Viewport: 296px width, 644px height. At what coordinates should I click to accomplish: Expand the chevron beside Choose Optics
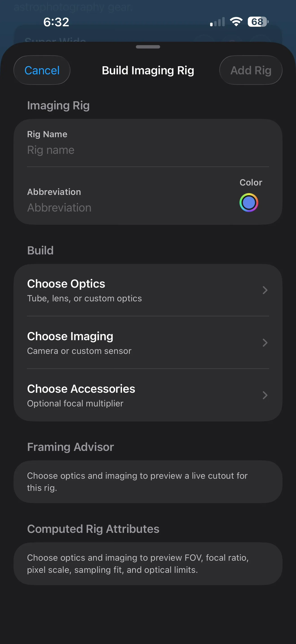tap(265, 290)
